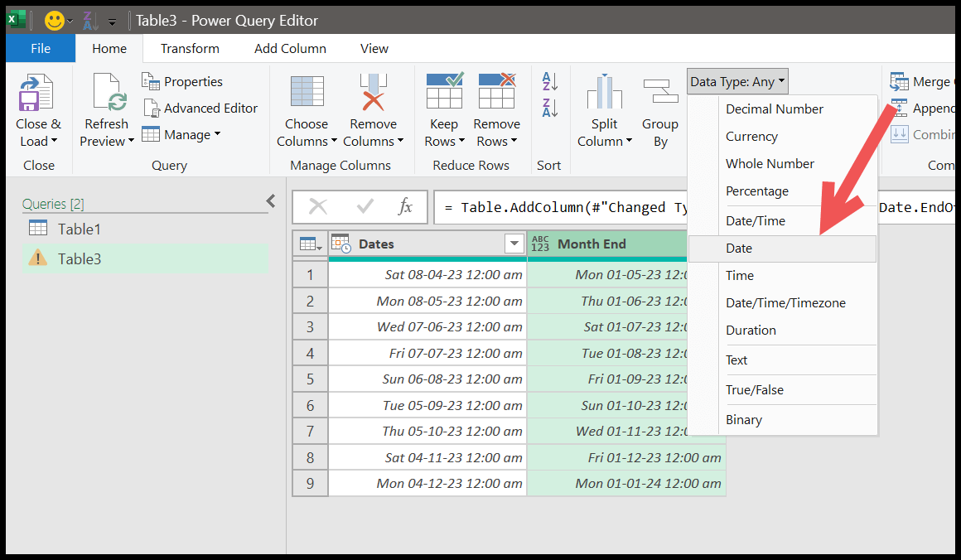
Task: Sort ascending A to Z
Action: (x=550, y=81)
